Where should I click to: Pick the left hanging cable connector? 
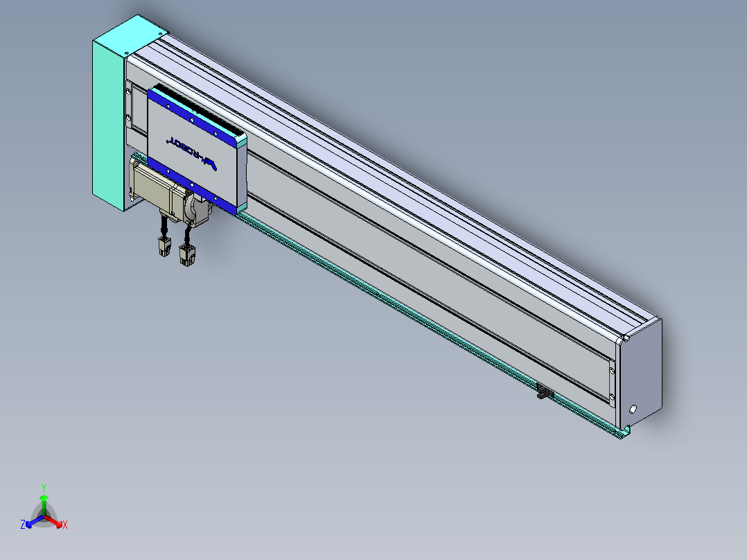164,247
